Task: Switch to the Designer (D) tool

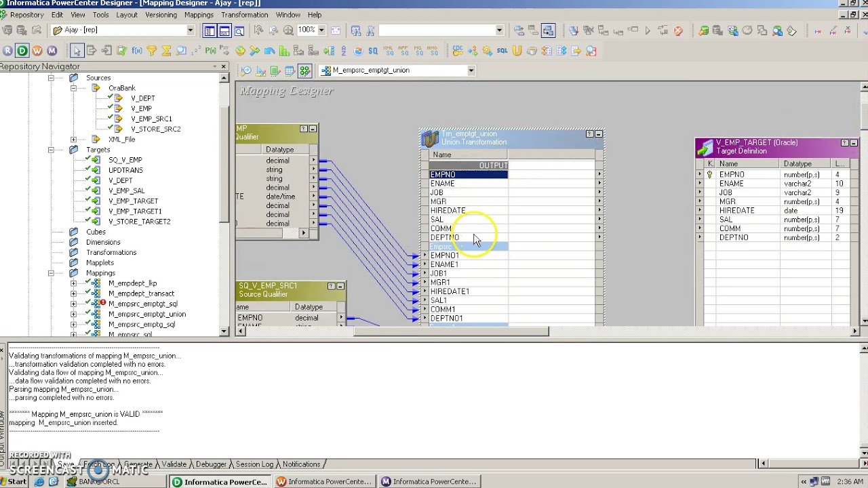Action: pyautogui.click(x=22, y=51)
